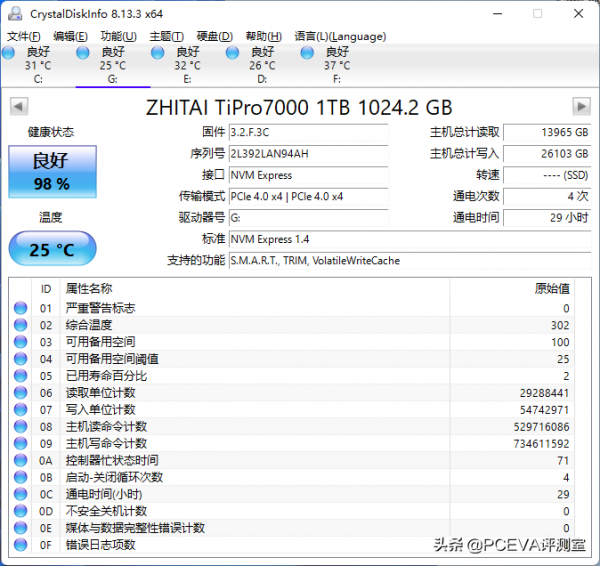Click status orb of attribute 04 可用备用空间阈值
Image resolution: width=600 pixels, height=566 pixels.
[x=21, y=359]
